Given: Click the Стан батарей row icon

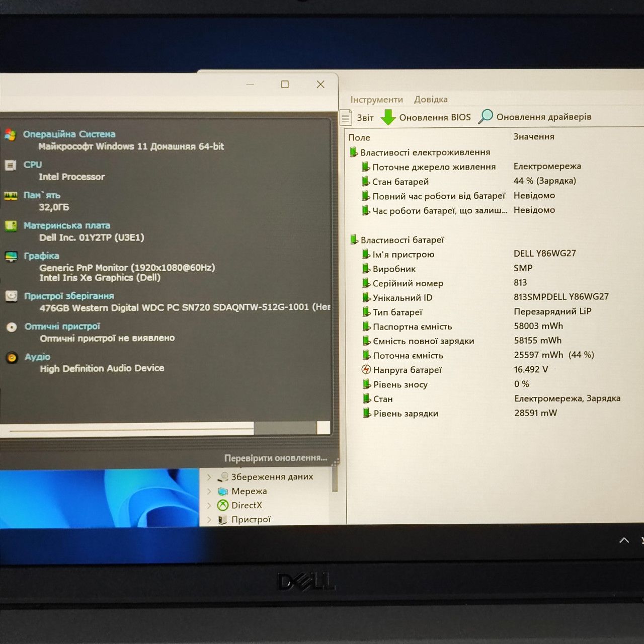Looking at the screenshot, I should 366,181.
